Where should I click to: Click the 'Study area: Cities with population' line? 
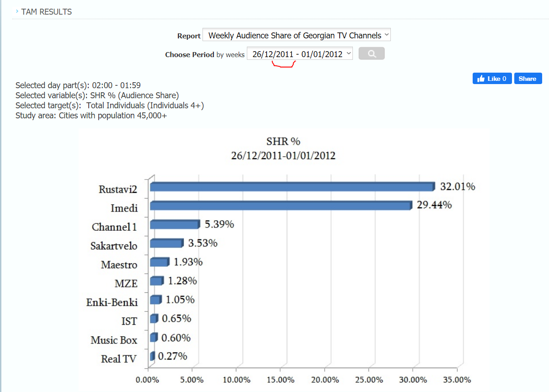91,116
